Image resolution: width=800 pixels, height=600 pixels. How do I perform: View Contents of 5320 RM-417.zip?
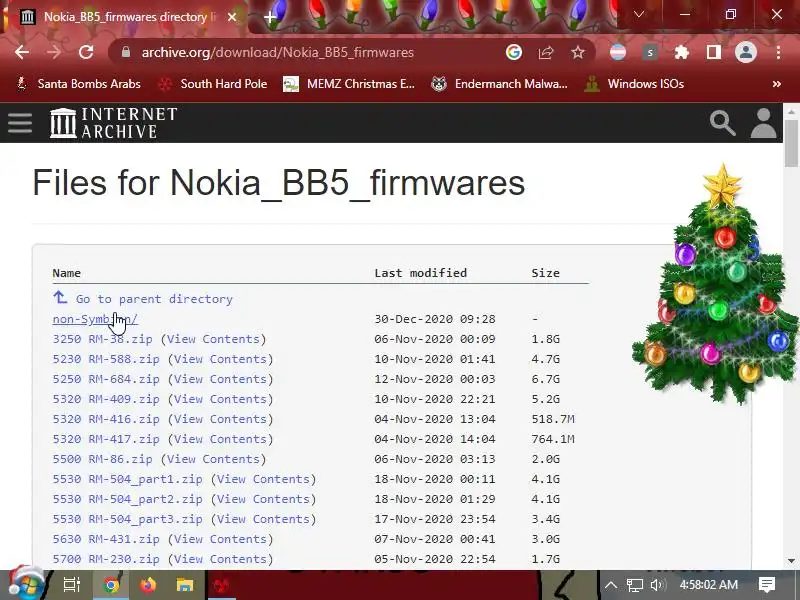[x=220, y=439]
